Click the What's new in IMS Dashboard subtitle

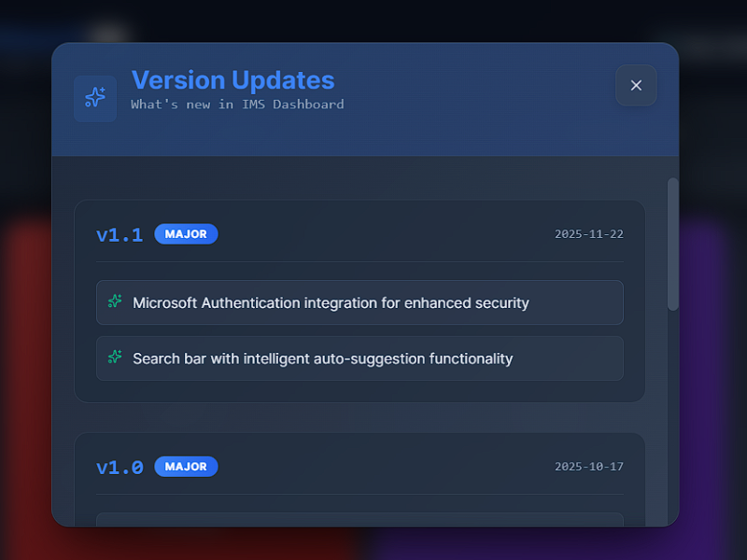click(236, 105)
